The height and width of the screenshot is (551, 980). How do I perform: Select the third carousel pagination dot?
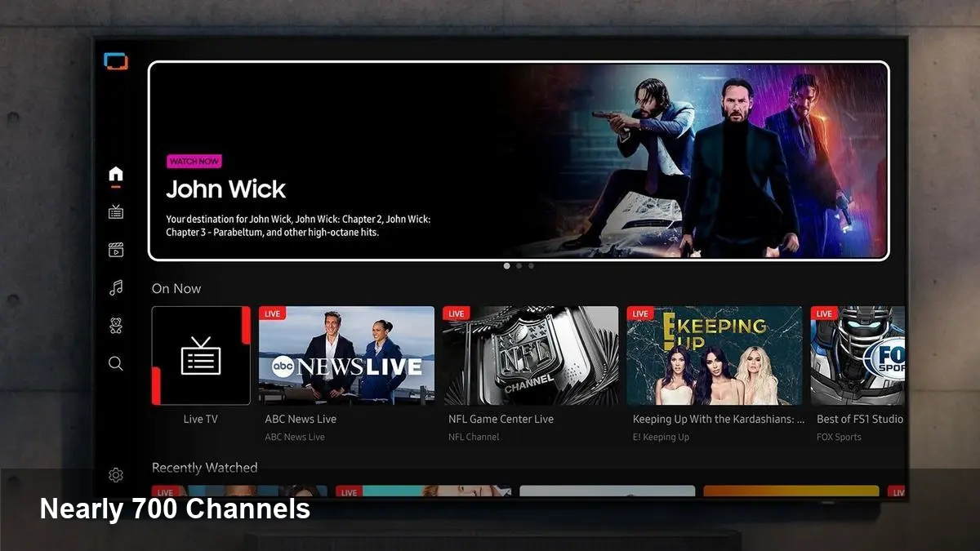(532, 265)
